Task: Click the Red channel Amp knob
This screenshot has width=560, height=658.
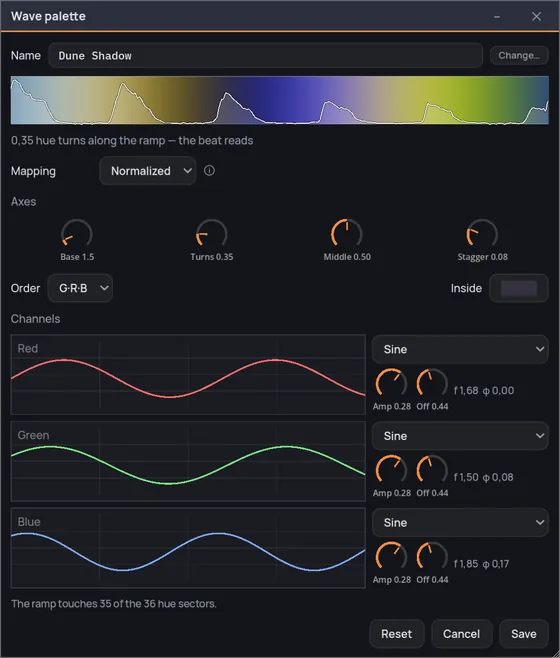Action: 391,384
